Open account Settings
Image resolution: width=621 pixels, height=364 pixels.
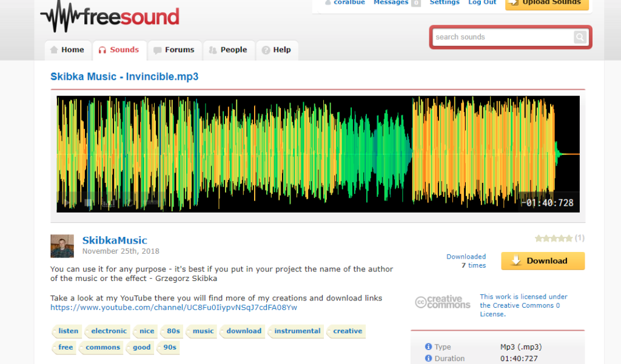[445, 2]
